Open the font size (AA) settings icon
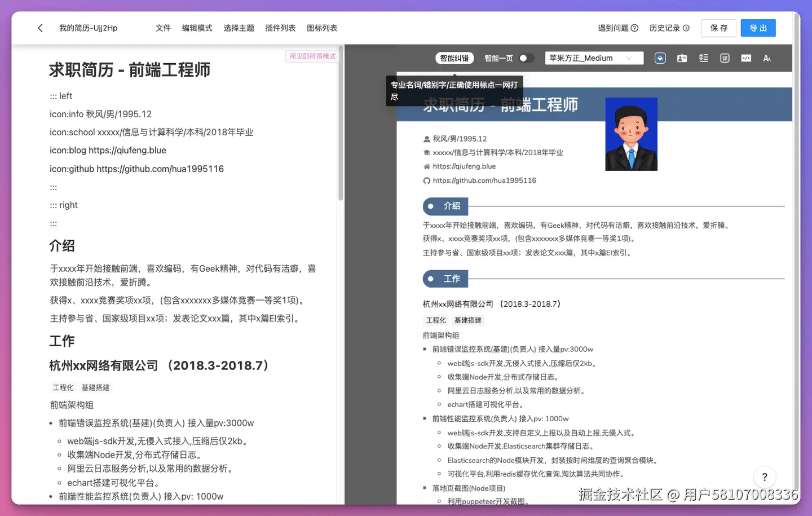Image resolution: width=812 pixels, height=516 pixels. 767,58
